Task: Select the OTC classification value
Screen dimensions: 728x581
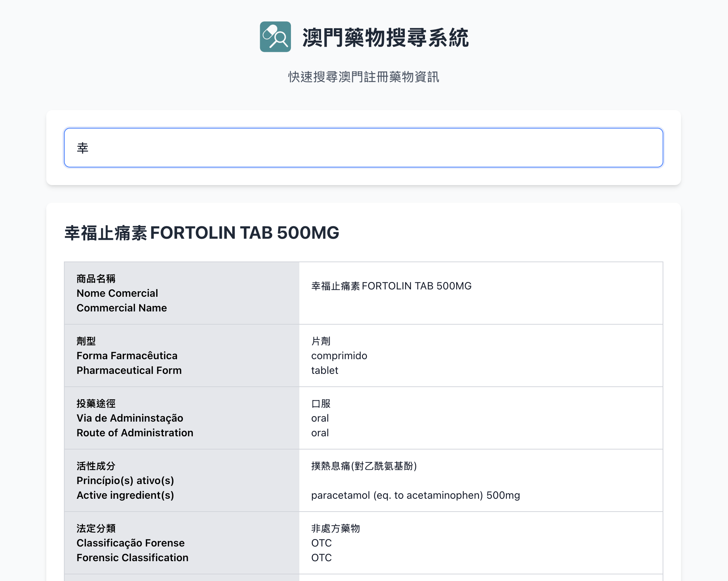Action: [x=321, y=543]
